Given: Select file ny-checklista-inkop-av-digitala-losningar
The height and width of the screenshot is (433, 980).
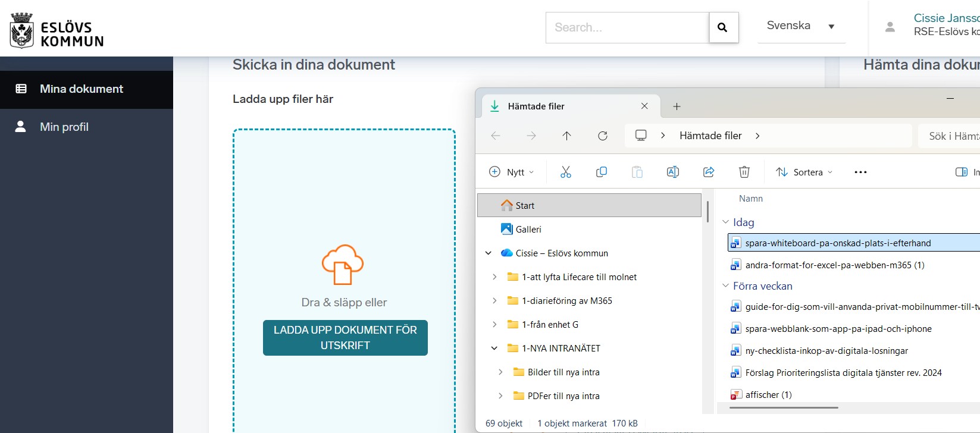Looking at the screenshot, I should (x=826, y=351).
